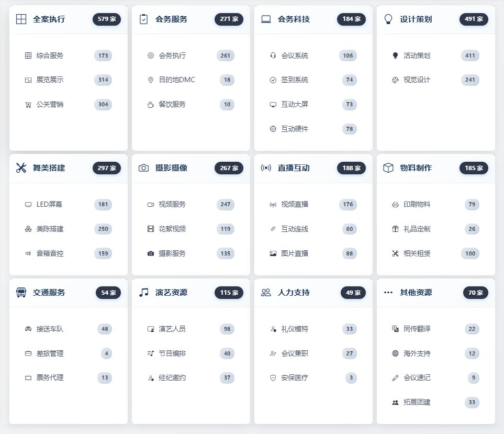
Task: Click the 摄影摄像 camera icon
Action: (143, 168)
